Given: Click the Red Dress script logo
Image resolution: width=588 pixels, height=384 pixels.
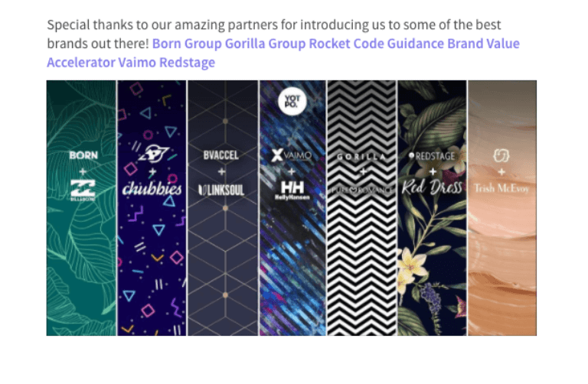Looking at the screenshot, I should click(432, 187).
